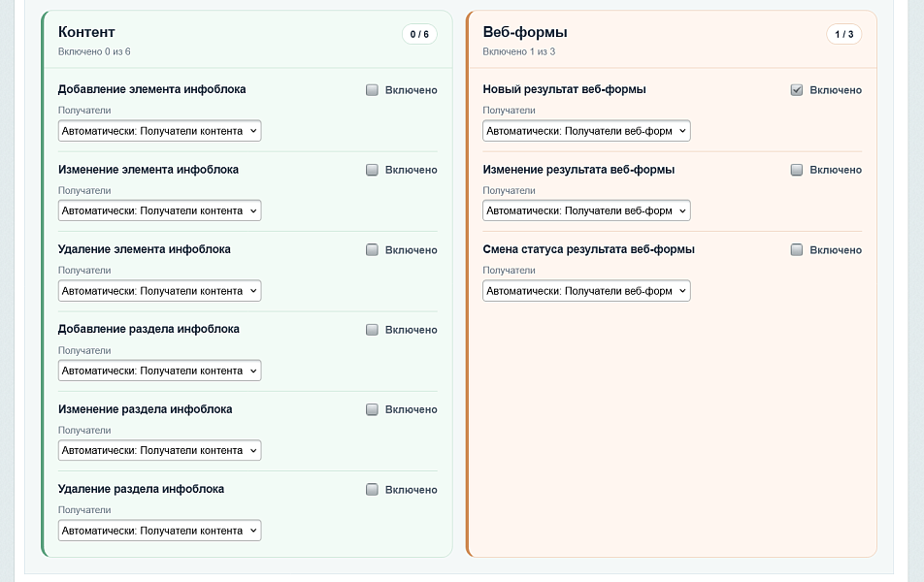924x582 pixels.
Task: Disable 'Новый результат веб-формы' checkbox
Action: pyautogui.click(x=797, y=90)
